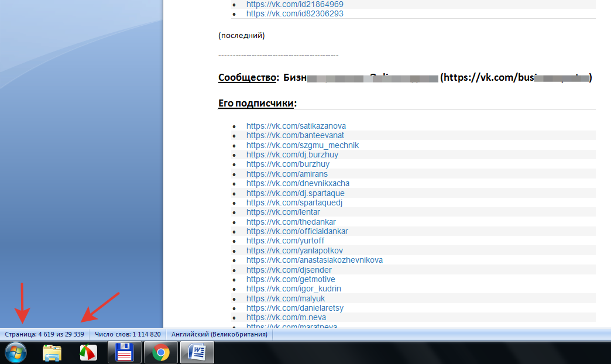This screenshot has height=364, width=611.
Task: Open the vk.com/yanlapotkov link
Action: pos(294,250)
